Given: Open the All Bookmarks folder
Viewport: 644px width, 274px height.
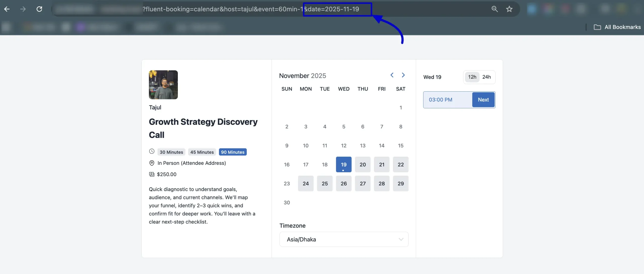Looking at the screenshot, I should tap(617, 27).
